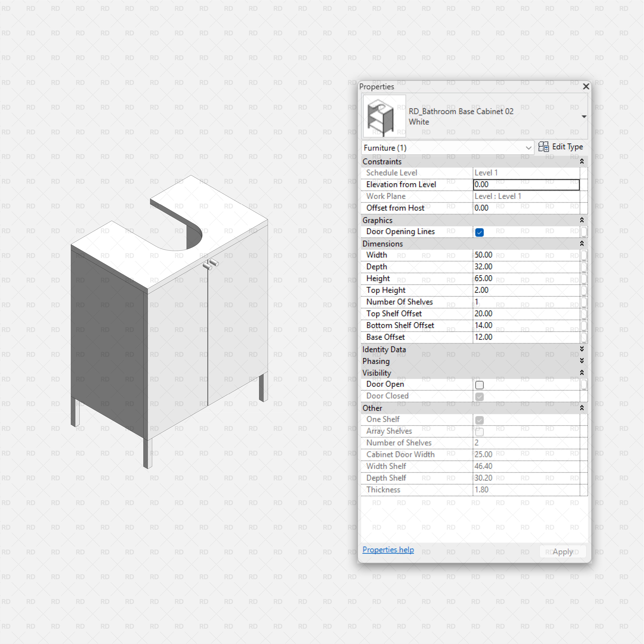Open Properties help link
Screen dimensions: 644x644
tap(388, 549)
